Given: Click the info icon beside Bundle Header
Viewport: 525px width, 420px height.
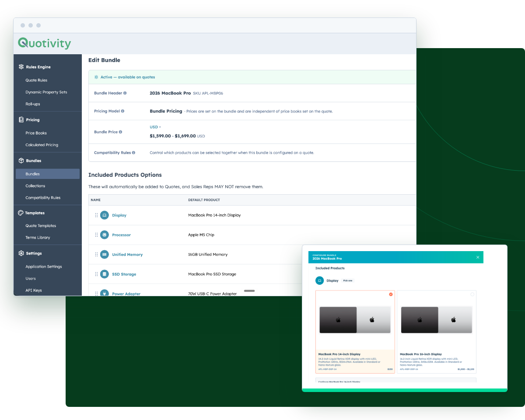Looking at the screenshot, I should (125, 93).
